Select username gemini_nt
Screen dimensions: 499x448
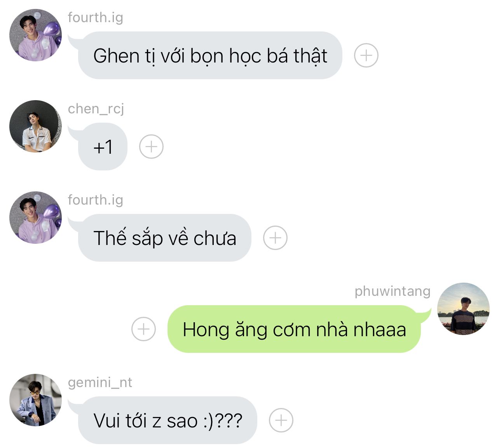click(100, 383)
